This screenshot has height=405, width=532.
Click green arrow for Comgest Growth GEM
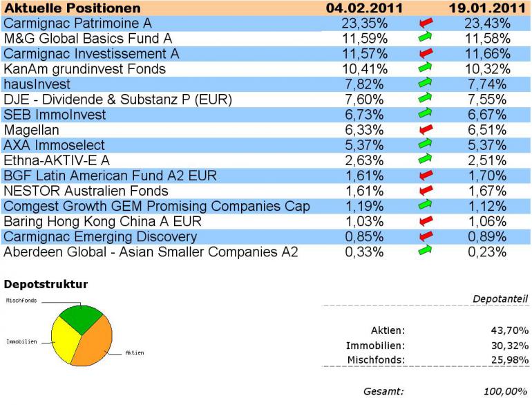point(425,205)
